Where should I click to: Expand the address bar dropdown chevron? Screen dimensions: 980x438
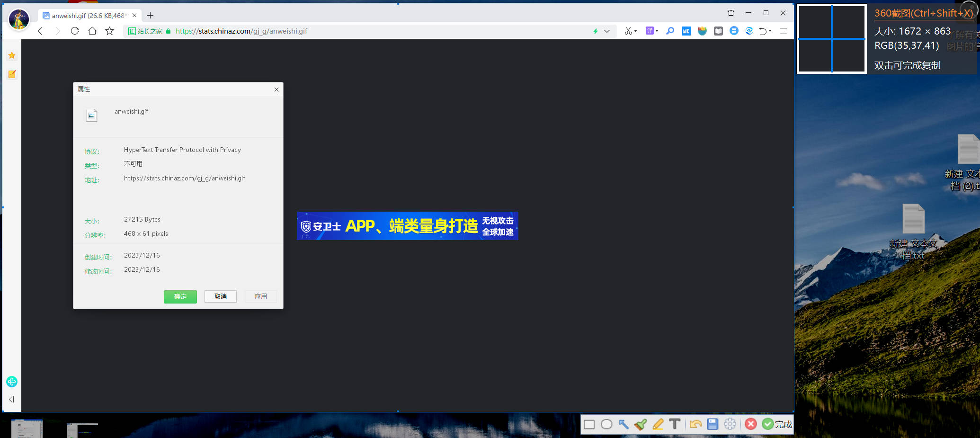(x=607, y=31)
